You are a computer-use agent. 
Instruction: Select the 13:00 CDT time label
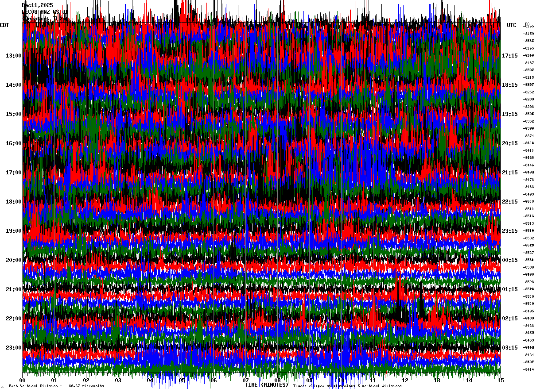(14, 56)
